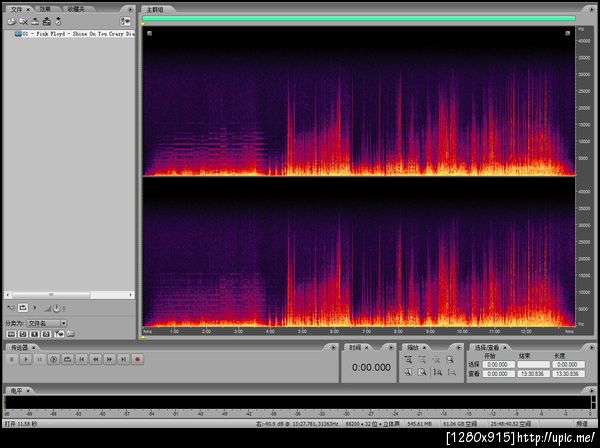Toggle loop play in Files preview controls
The image size is (600, 448).
[23, 308]
